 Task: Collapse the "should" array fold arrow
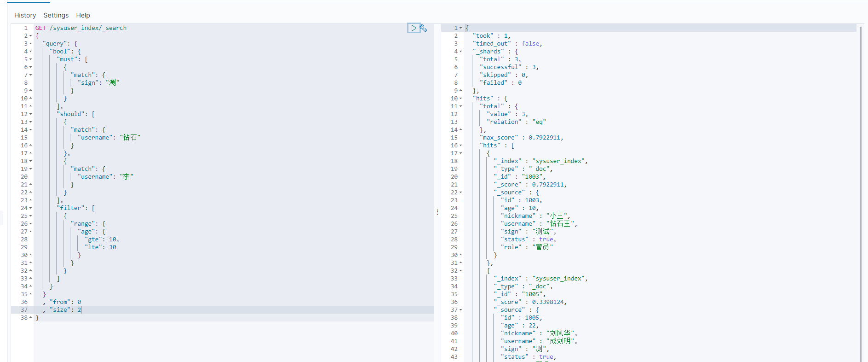(x=31, y=114)
